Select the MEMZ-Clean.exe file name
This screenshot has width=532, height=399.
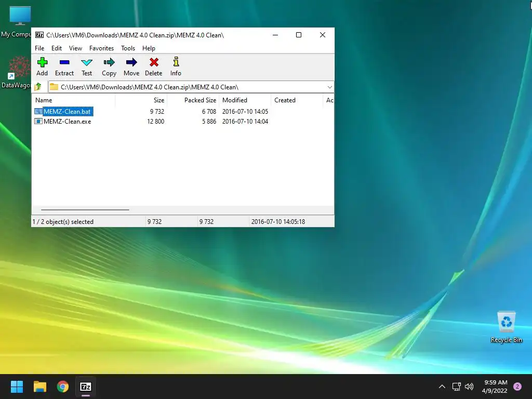click(67, 122)
